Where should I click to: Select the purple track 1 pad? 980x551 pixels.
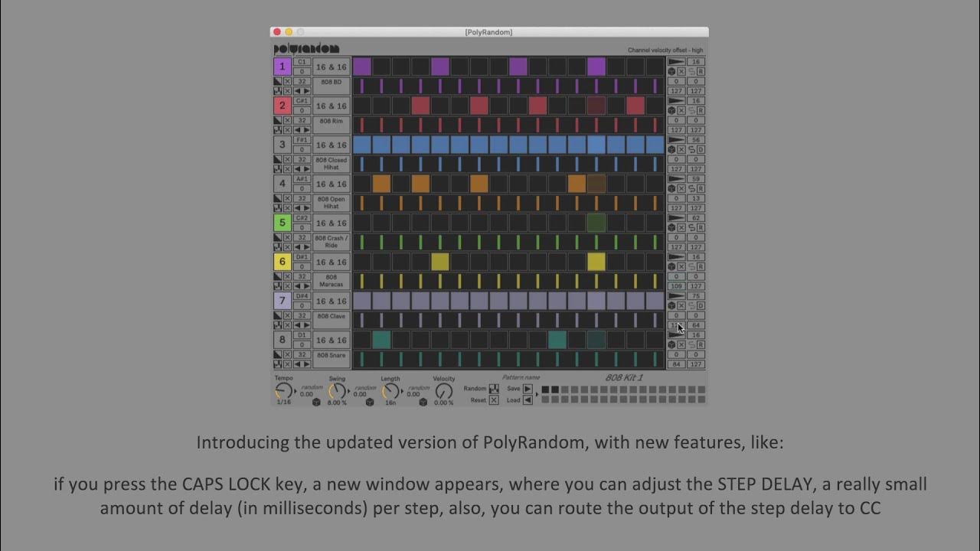click(x=283, y=67)
